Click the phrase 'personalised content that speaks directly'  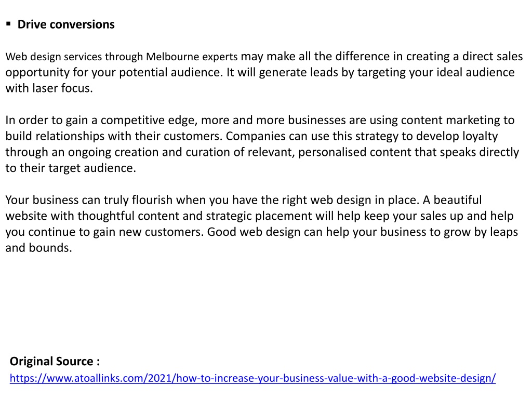pyautogui.click(x=408, y=152)
